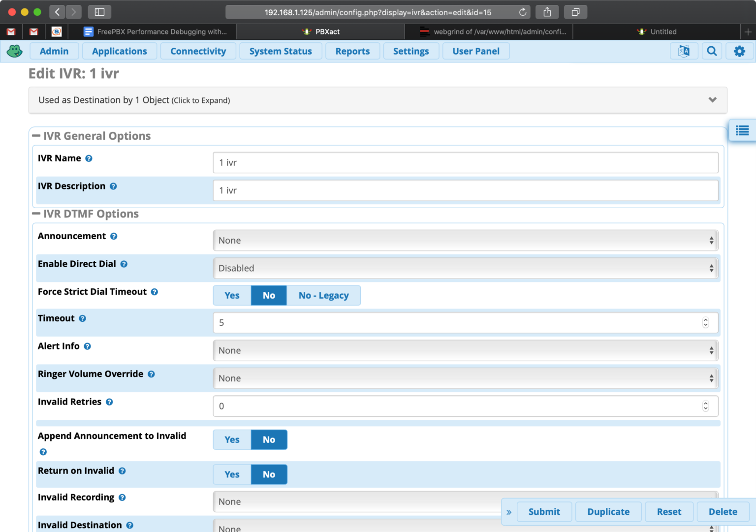Click the help icon beside Enable Direct Dial
Screen dimensions: 756x532
tap(124, 264)
